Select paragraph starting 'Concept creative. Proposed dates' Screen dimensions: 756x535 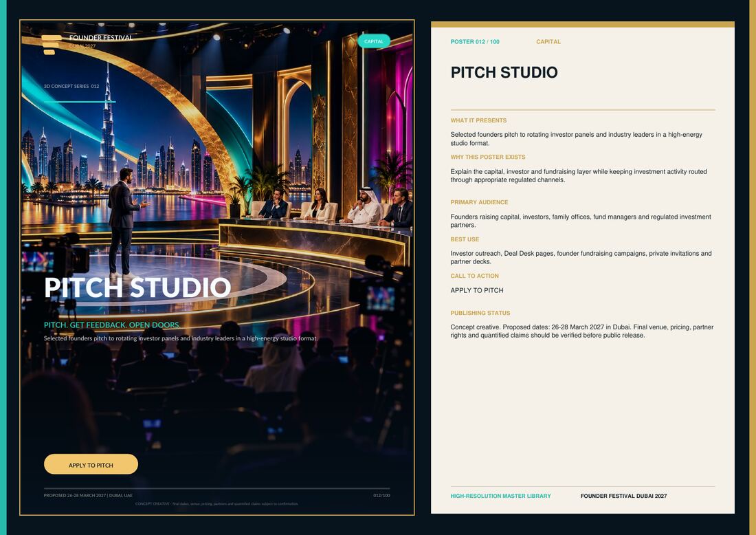582,331
